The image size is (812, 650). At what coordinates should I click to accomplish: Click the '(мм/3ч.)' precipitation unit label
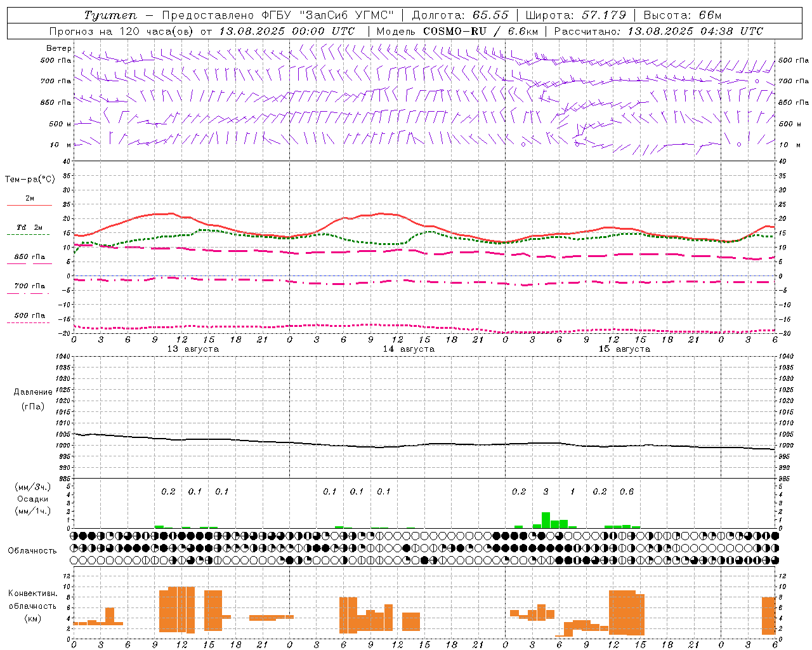[33, 487]
